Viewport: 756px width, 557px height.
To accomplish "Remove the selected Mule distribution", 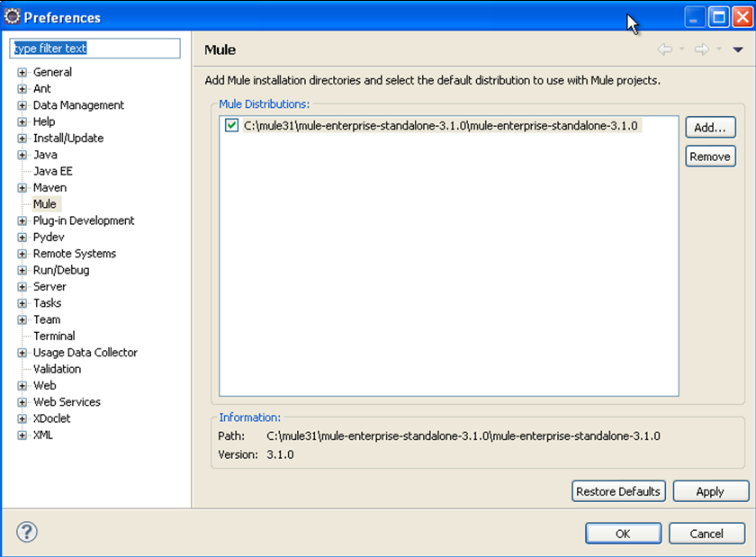I will (709, 157).
